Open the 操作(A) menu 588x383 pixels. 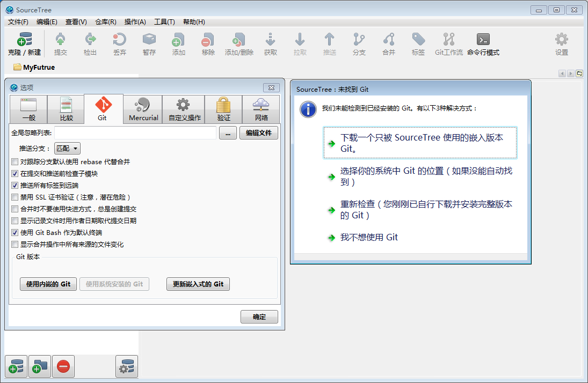click(x=135, y=22)
